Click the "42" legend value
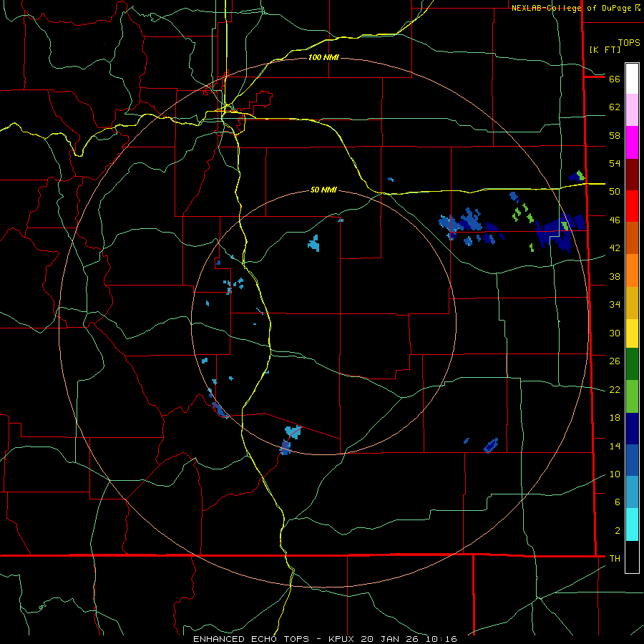644x644 pixels. pos(615,248)
